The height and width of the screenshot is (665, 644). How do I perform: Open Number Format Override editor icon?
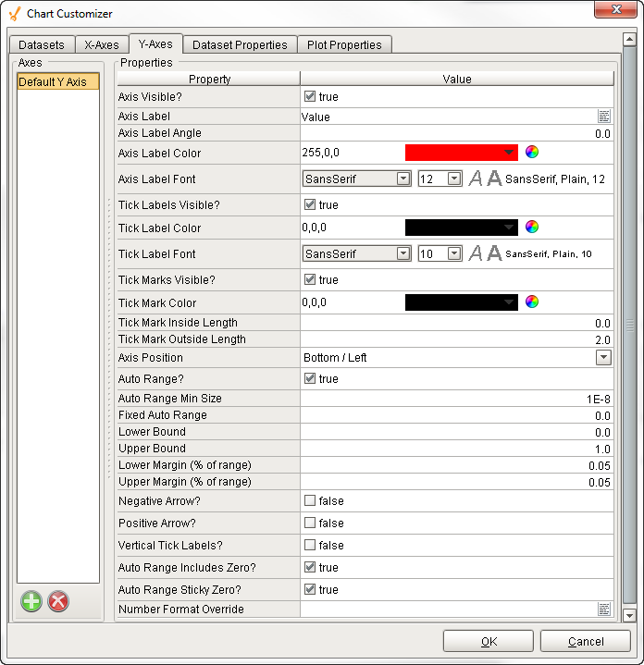pos(603,609)
